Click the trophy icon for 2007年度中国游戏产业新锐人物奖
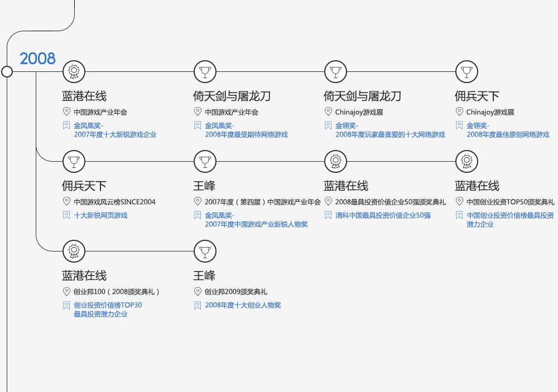This screenshot has height=392, width=558. [x=205, y=161]
